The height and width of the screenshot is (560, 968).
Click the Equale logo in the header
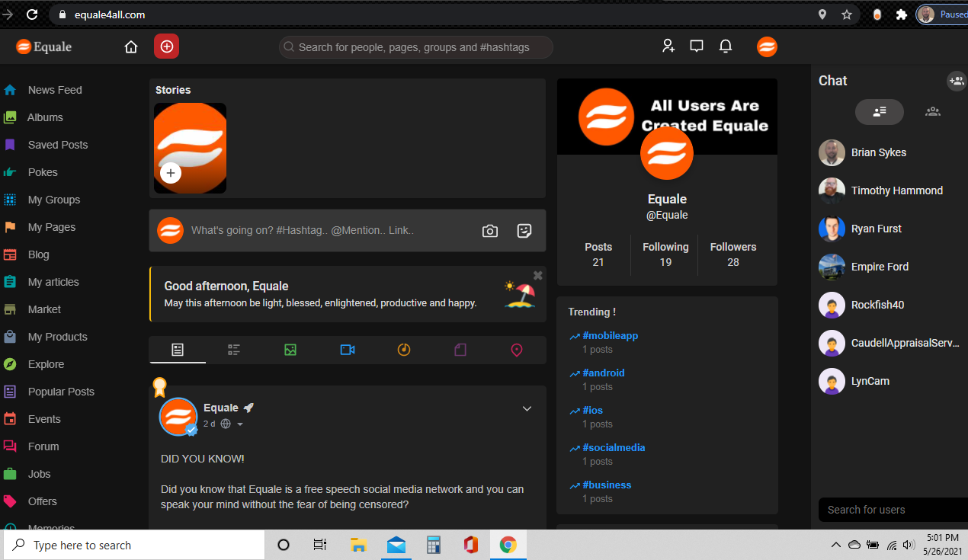pos(44,47)
